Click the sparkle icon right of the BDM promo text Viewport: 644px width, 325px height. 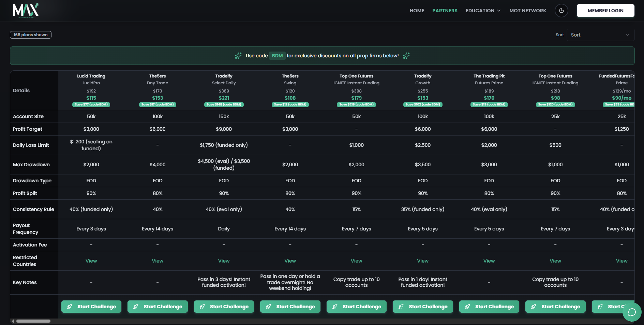point(406,56)
